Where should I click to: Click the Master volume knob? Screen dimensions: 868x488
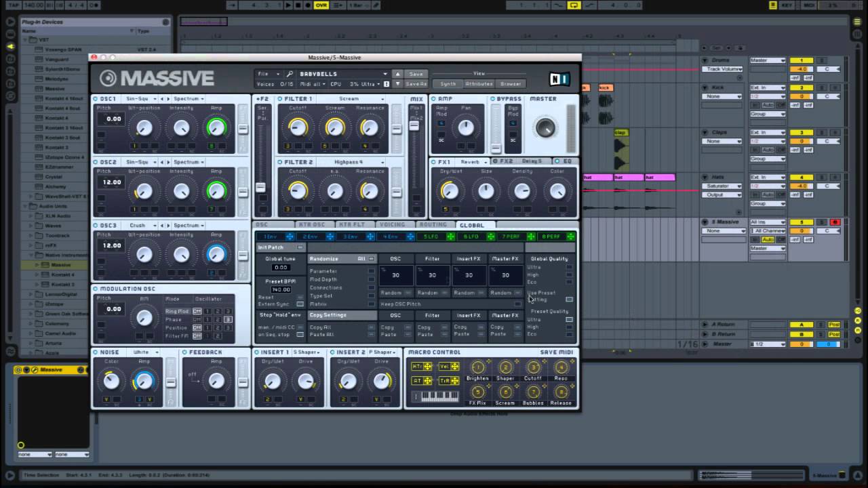pos(545,127)
